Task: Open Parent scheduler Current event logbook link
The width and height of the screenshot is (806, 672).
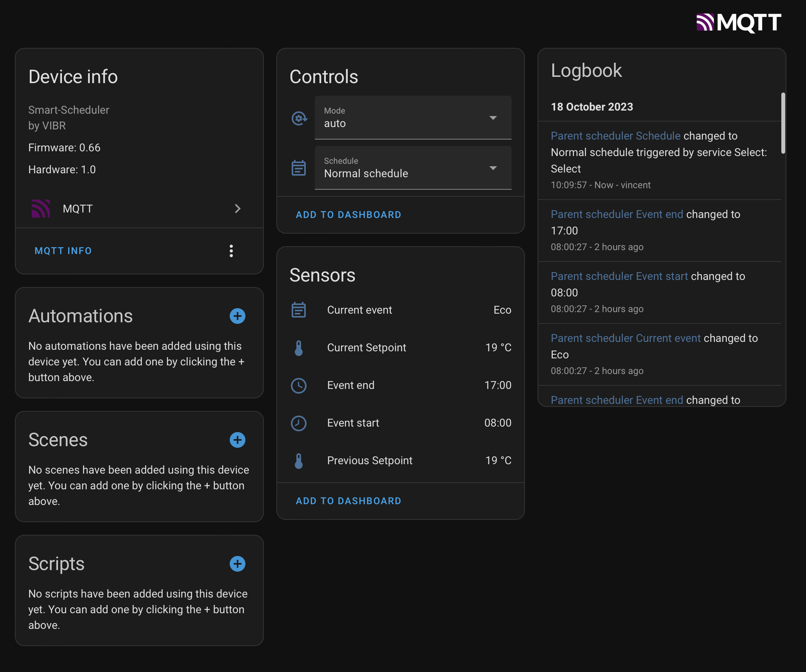Action: (x=625, y=338)
